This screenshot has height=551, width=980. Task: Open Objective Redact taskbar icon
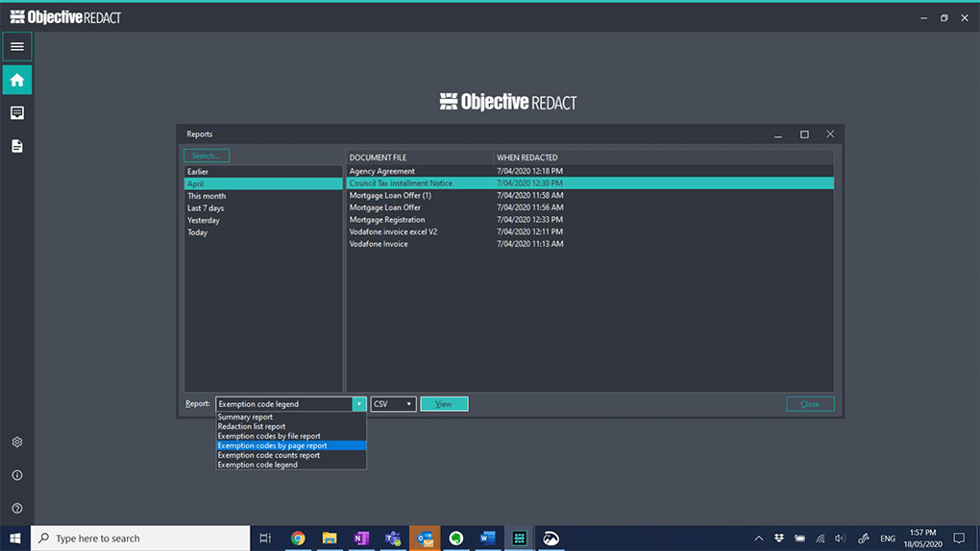click(520, 538)
